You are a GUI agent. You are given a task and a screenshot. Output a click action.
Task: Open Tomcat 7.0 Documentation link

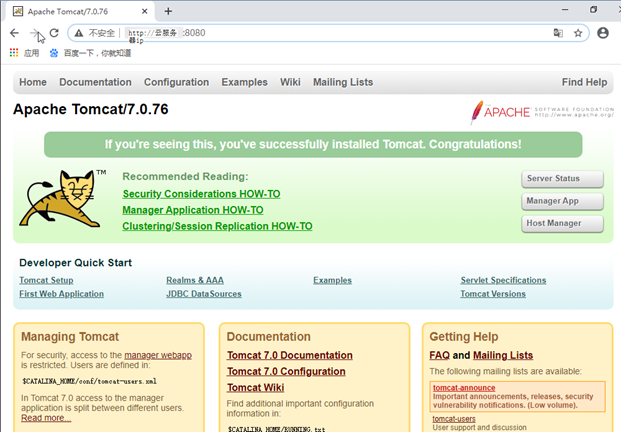[290, 355]
